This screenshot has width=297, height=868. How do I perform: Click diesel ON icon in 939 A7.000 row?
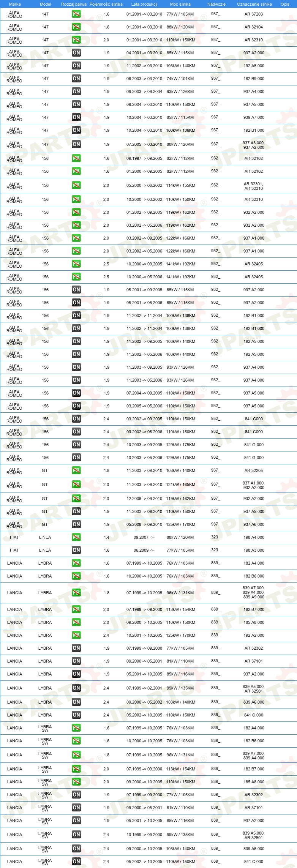[76, 117]
